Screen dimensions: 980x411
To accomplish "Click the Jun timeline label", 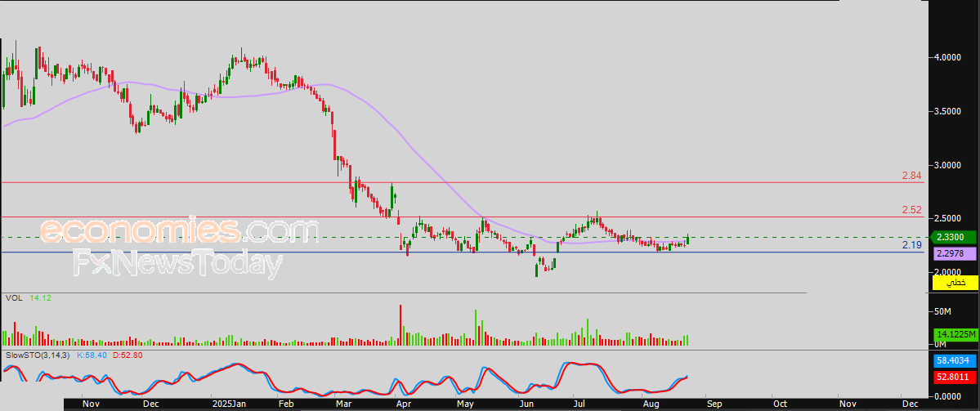I will click(x=529, y=404).
